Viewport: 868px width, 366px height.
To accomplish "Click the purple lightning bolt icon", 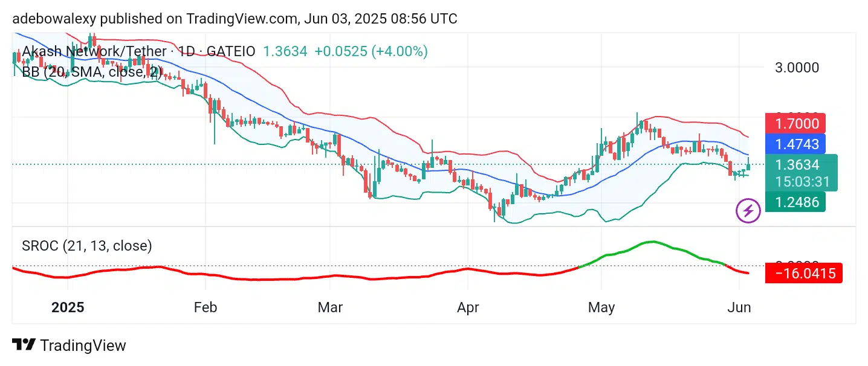I will (x=748, y=211).
